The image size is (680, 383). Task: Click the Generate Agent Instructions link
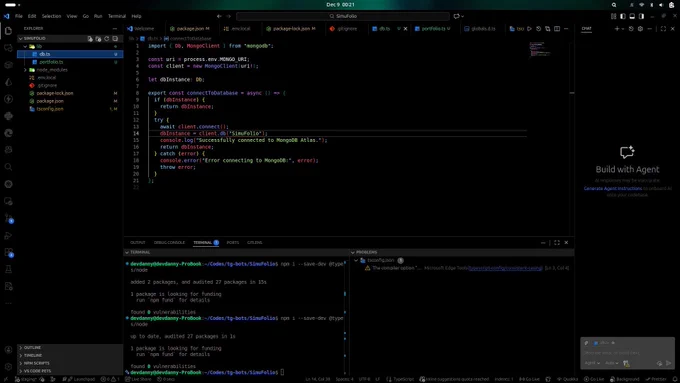pos(613,189)
